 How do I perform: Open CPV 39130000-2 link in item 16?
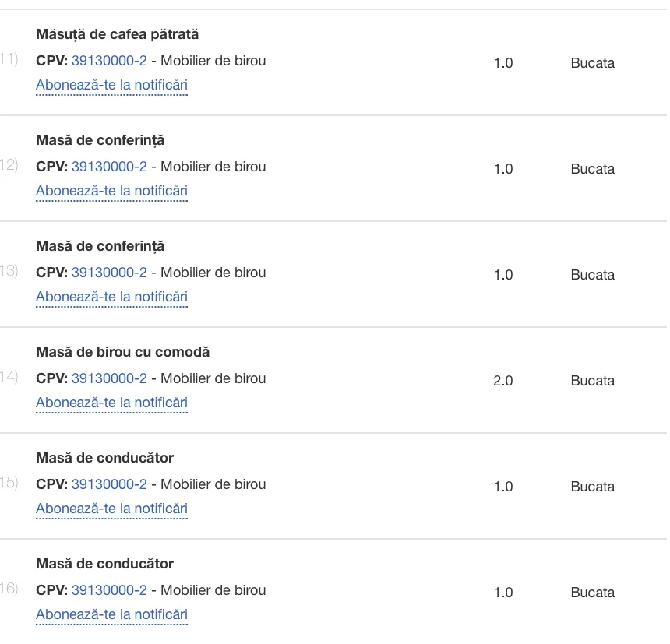pyautogui.click(x=109, y=590)
